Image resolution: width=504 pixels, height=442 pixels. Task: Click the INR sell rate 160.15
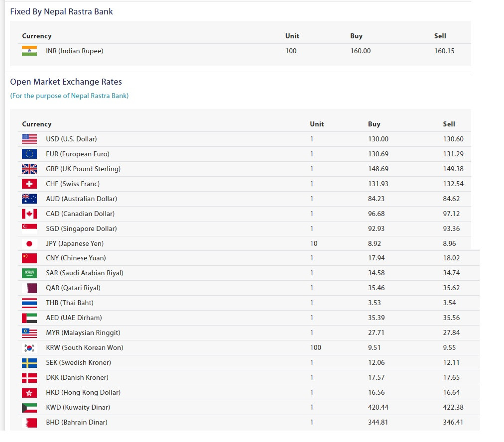(x=444, y=51)
